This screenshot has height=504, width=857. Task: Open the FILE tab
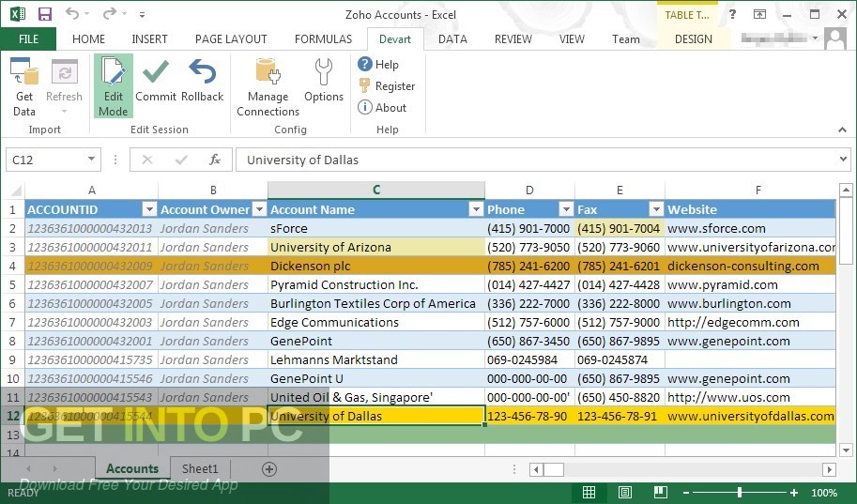point(28,38)
